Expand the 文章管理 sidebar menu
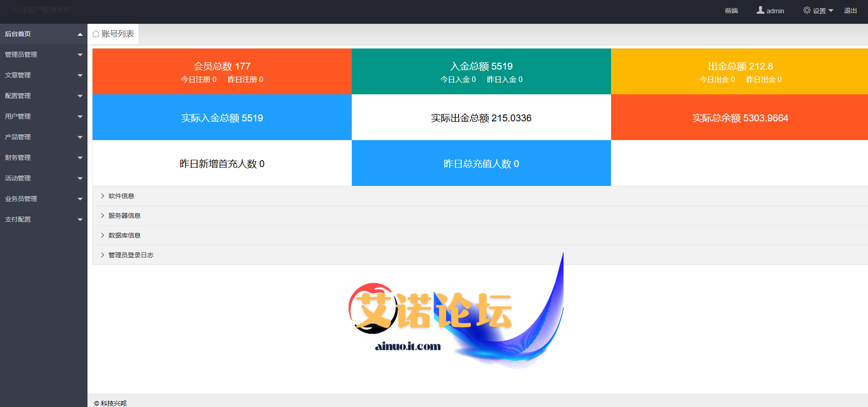This screenshot has height=407, width=868. (x=44, y=75)
